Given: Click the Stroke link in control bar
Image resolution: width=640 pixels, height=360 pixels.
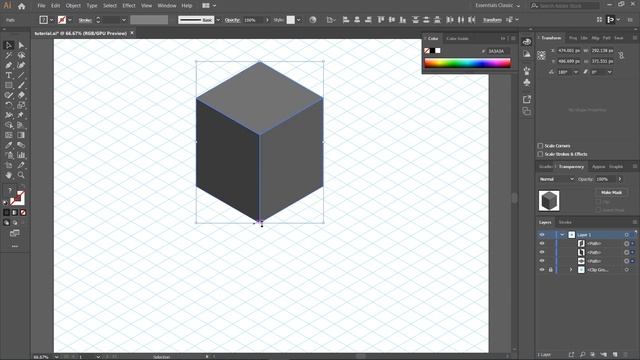Looking at the screenshot, I should click(85, 20).
